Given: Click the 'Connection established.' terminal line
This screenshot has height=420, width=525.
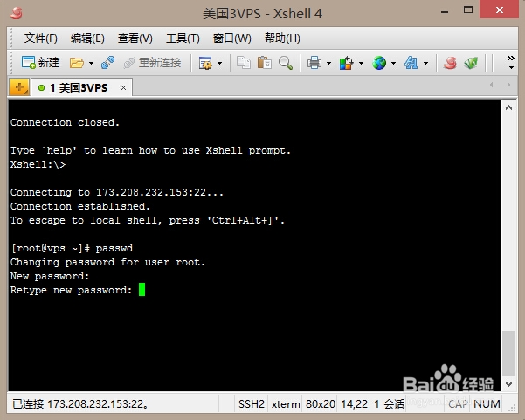Looking at the screenshot, I should pos(80,206).
